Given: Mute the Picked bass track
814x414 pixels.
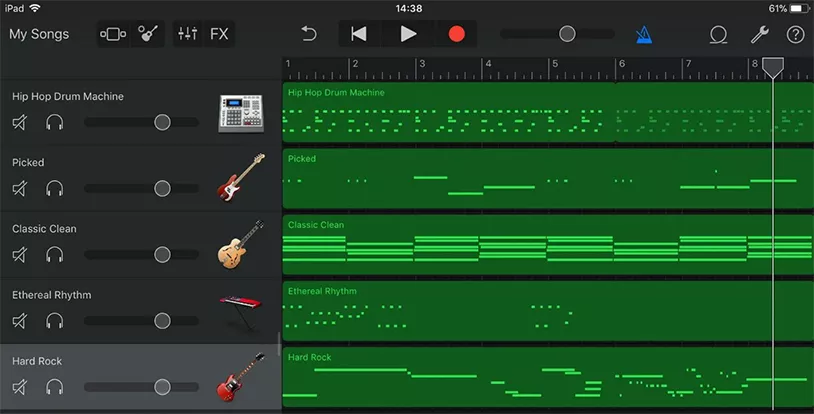Looking at the screenshot, I should coord(19,189).
